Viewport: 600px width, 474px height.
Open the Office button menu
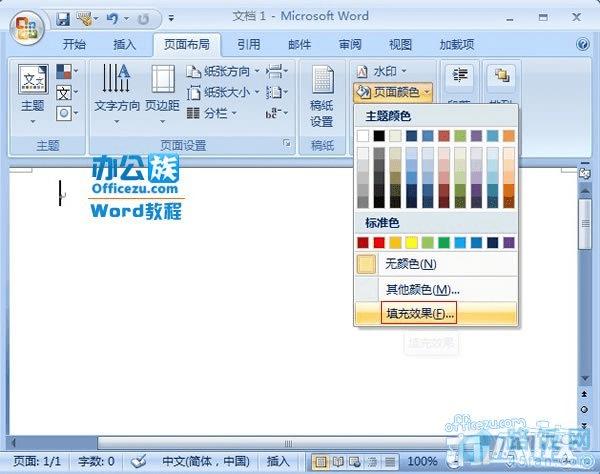coord(26,28)
